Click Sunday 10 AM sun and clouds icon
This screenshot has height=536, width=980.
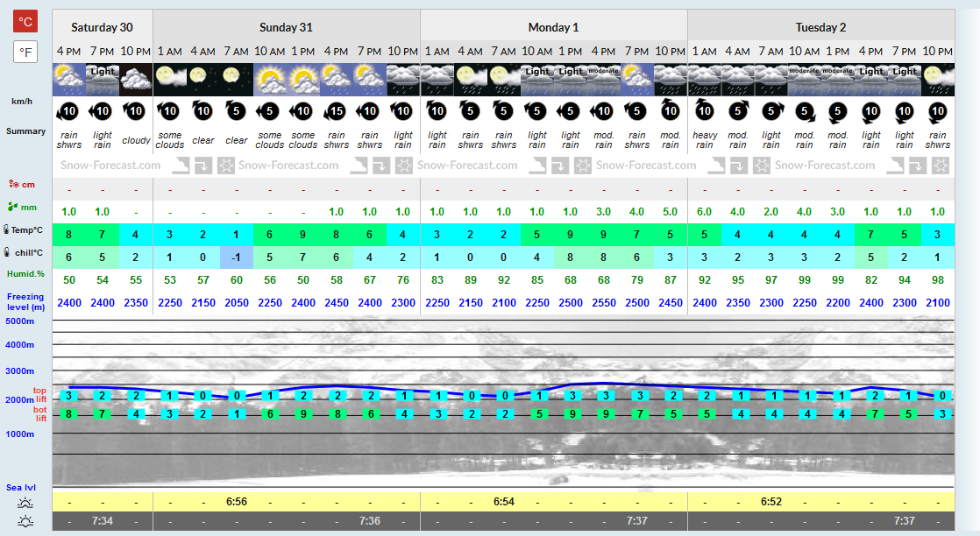pyautogui.click(x=269, y=80)
